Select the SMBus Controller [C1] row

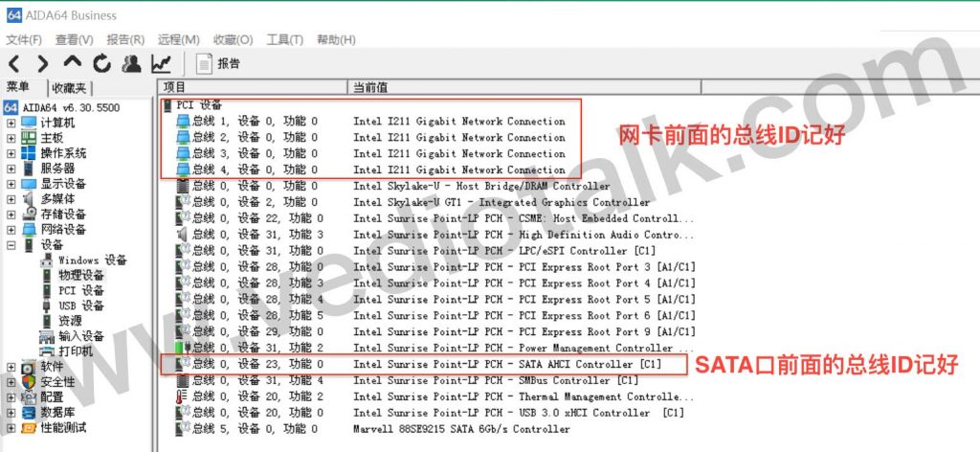(x=408, y=380)
